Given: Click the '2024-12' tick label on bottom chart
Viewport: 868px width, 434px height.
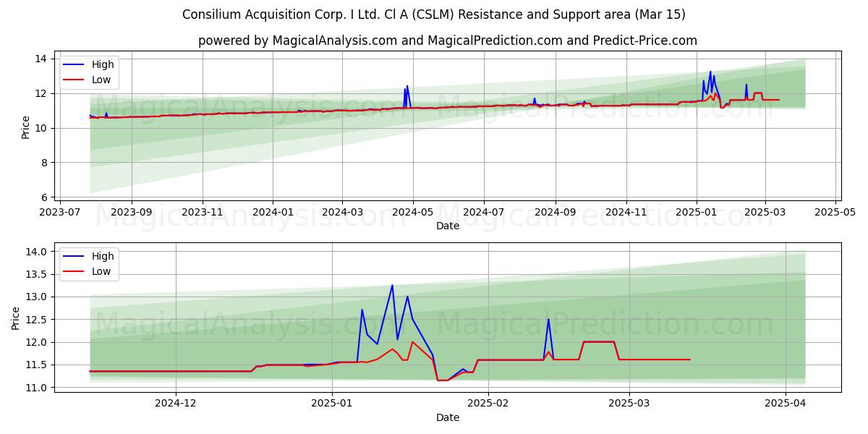Looking at the screenshot, I should [x=176, y=404].
